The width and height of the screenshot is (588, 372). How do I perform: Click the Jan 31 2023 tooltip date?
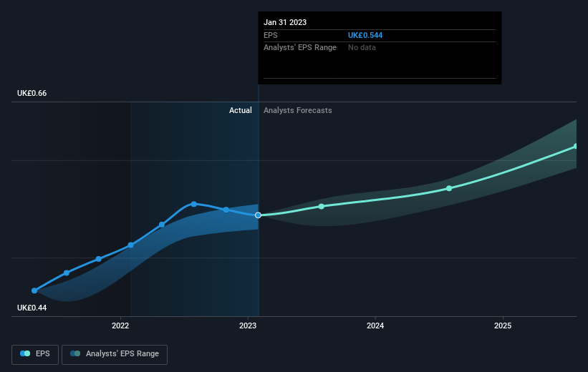pyautogui.click(x=285, y=22)
